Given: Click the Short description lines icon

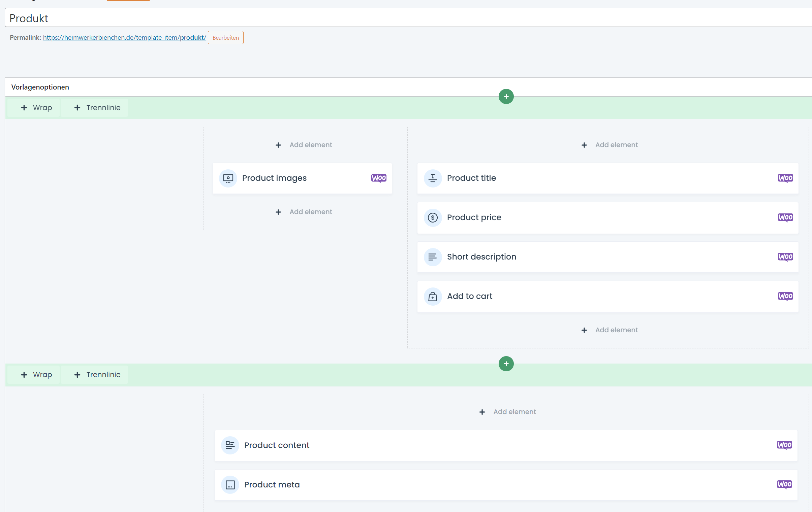Looking at the screenshot, I should [x=433, y=257].
